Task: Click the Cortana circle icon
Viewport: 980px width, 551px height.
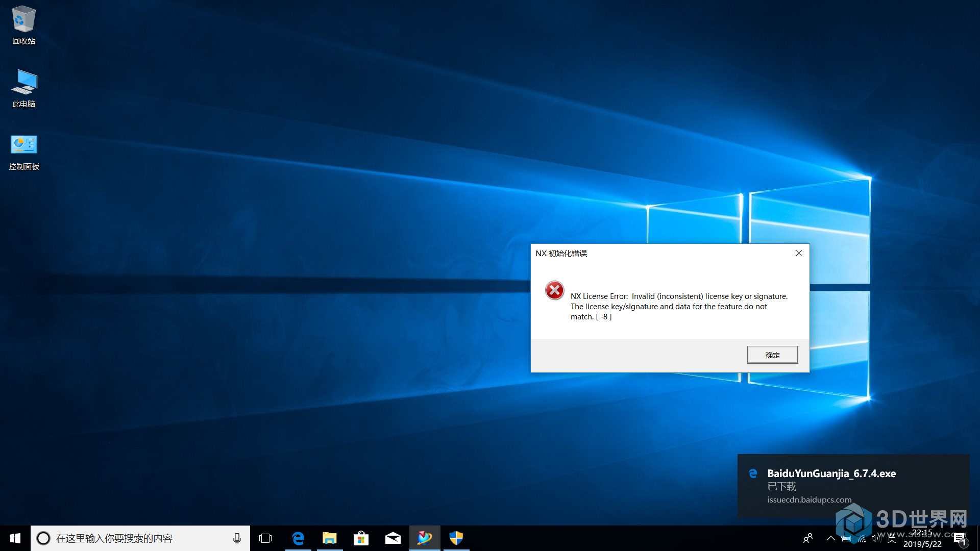Action: click(43, 538)
